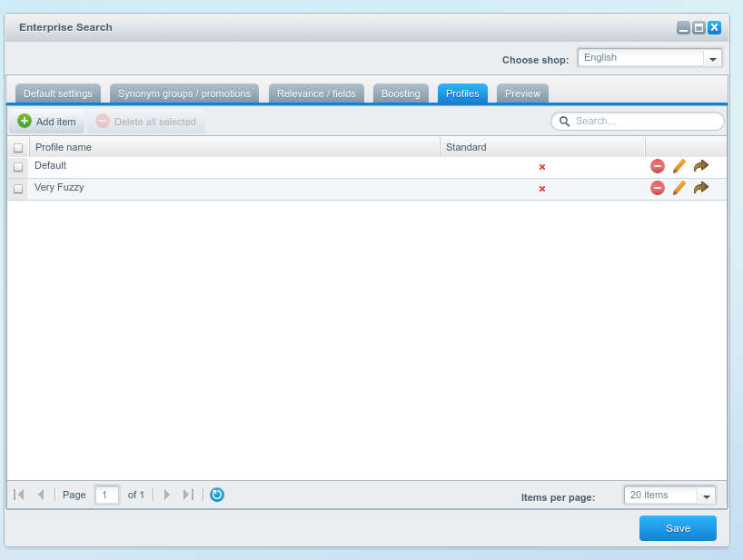Delete the Default profile row
The height and width of the screenshot is (560, 743).
[658, 166]
